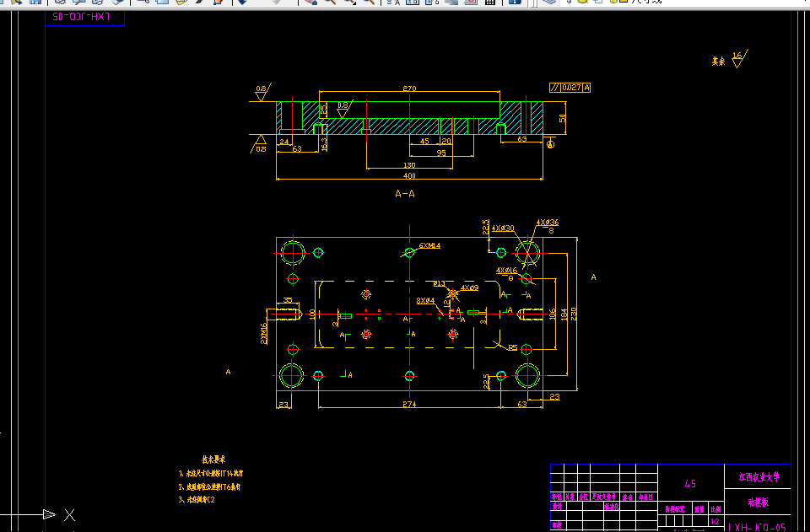Select the vertical 2XM16 thread callout
The image size is (810, 532).
click(x=264, y=333)
